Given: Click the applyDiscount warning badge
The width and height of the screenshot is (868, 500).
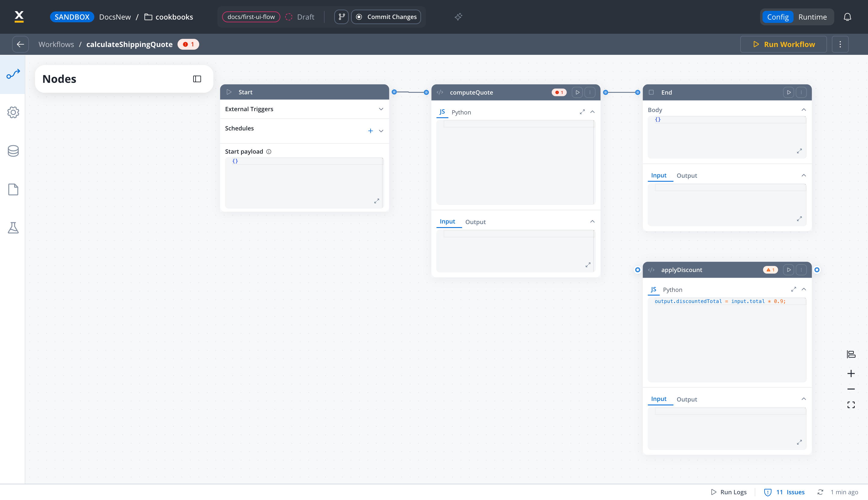Looking at the screenshot, I should point(770,270).
